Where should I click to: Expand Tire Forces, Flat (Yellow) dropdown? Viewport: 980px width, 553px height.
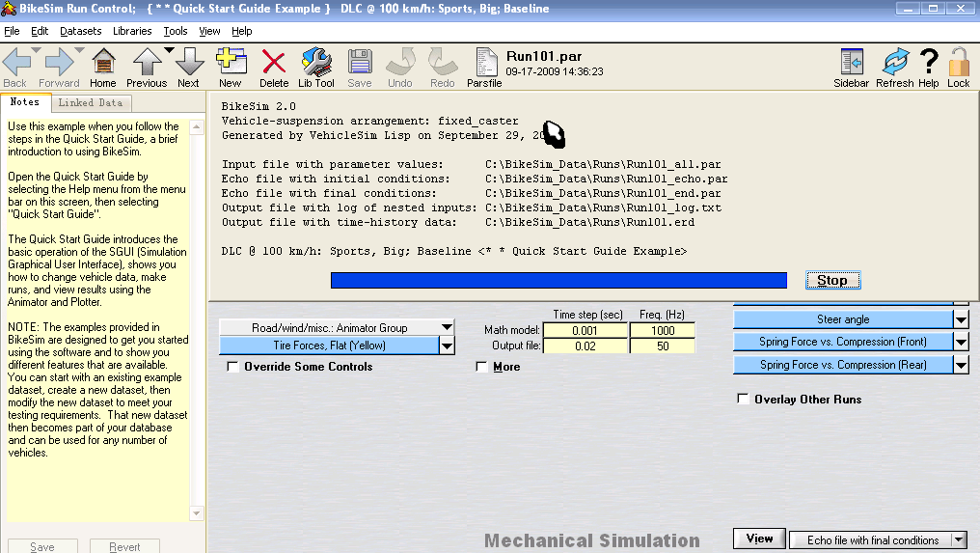point(447,346)
